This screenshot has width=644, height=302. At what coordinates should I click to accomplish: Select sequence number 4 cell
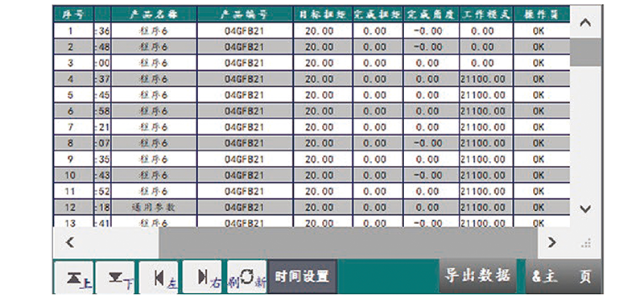tap(73, 79)
